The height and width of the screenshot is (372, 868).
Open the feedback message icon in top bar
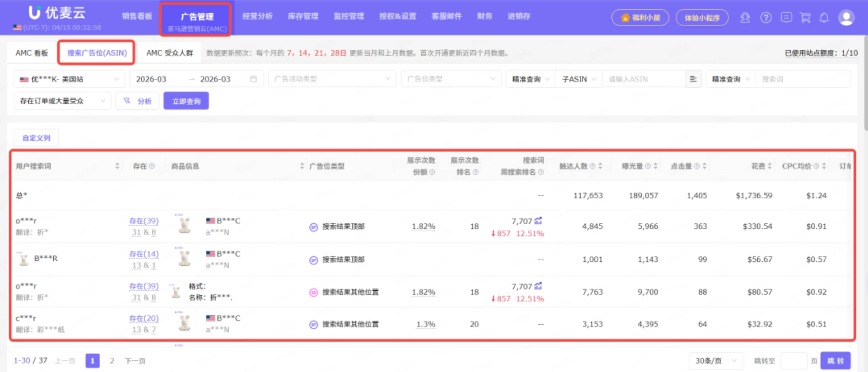pyautogui.click(x=786, y=17)
